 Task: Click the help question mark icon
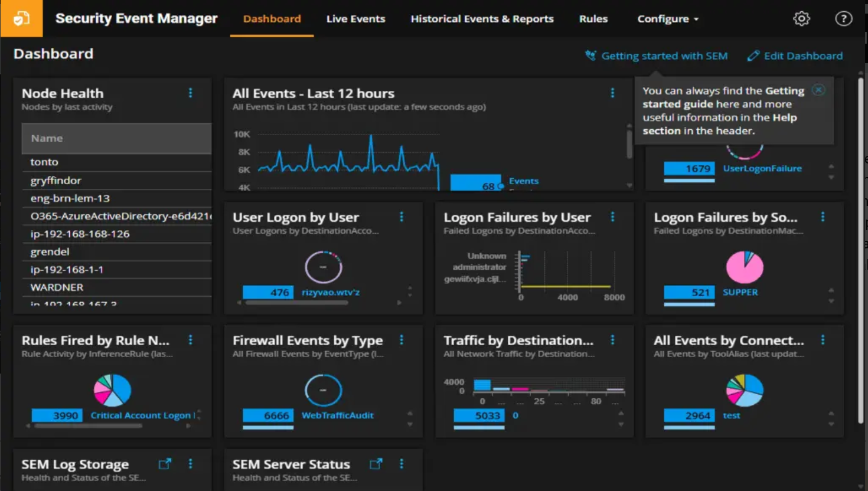tap(843, 19)
